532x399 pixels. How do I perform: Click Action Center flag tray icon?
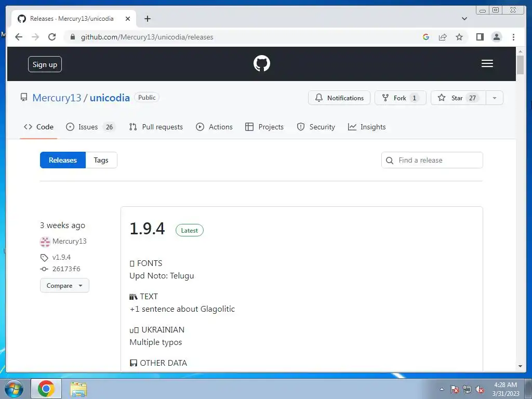(455, 390)
